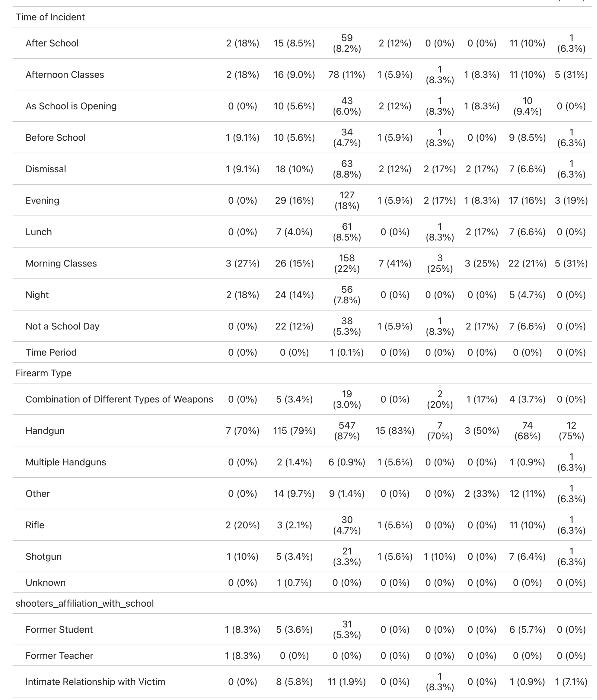Screen dimensions: 597x700
Task: Select the Evening cell showing 127 (18%)
Action: coord(347,200)
